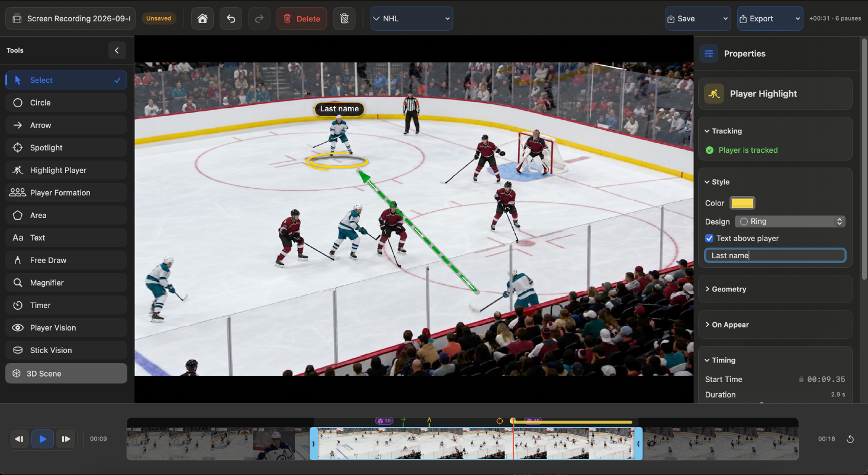Viewport: 868px width, 475px height.
Task: Select the Circle tool
Action: pos(66,102)
